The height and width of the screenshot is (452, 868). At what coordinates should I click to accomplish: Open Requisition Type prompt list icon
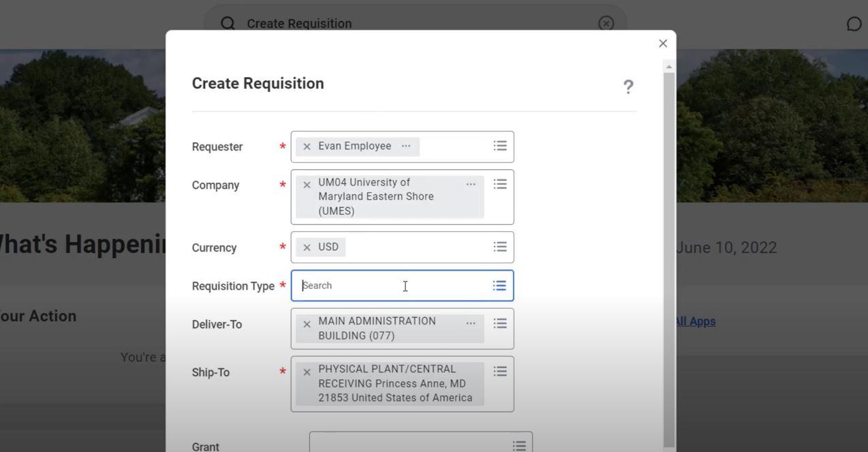click(499, 286)
